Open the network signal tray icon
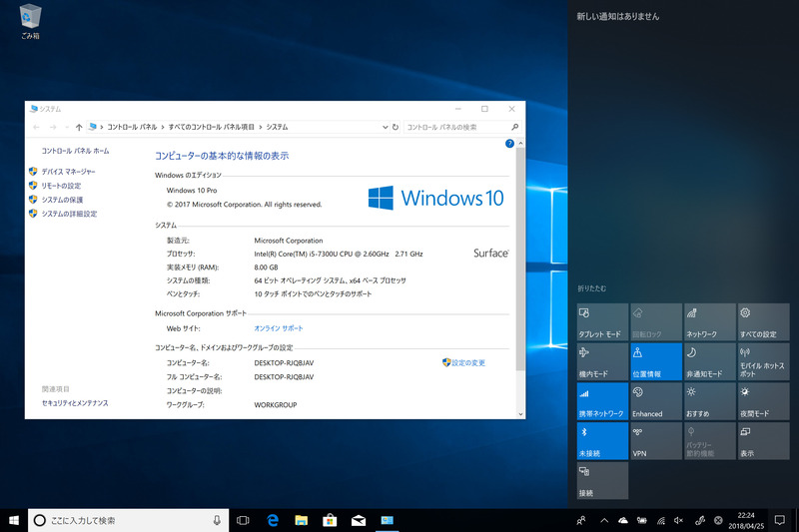The height and width of the screenshot is (532, 799). coord(661,520)
